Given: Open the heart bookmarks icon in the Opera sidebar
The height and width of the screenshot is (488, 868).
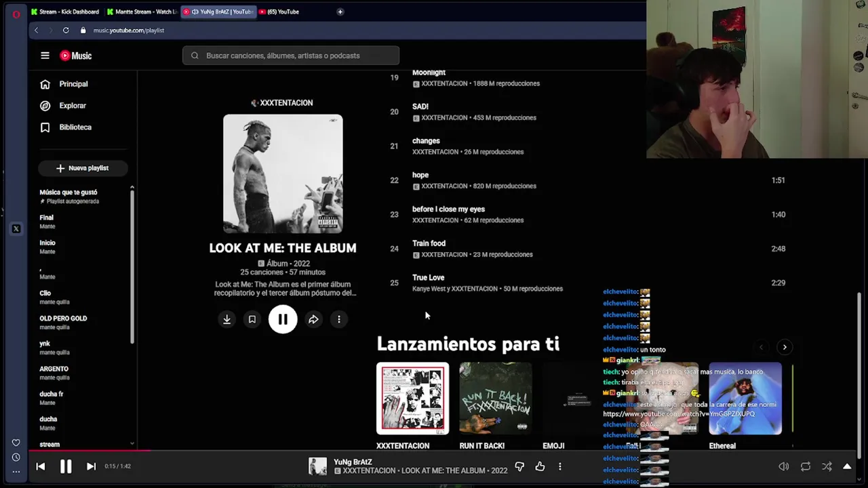Looking at the screenshot, I should tap(16, 443).
